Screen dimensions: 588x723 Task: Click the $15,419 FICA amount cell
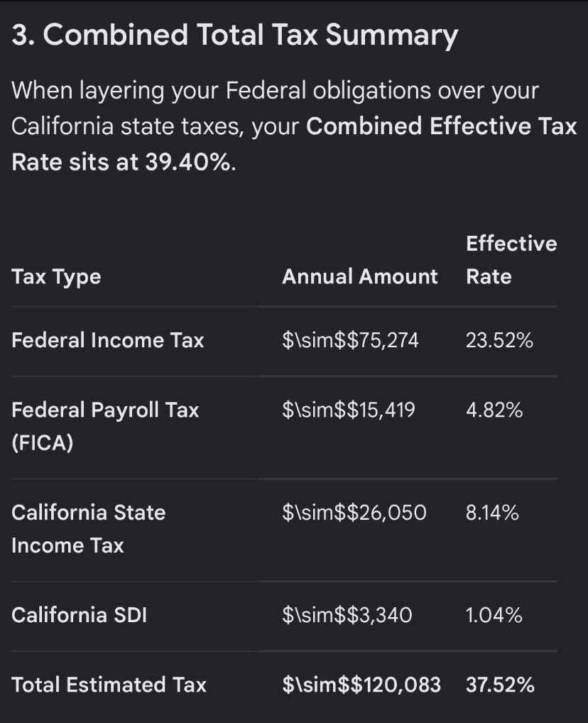pyautogui.click(x=349, y=410)
